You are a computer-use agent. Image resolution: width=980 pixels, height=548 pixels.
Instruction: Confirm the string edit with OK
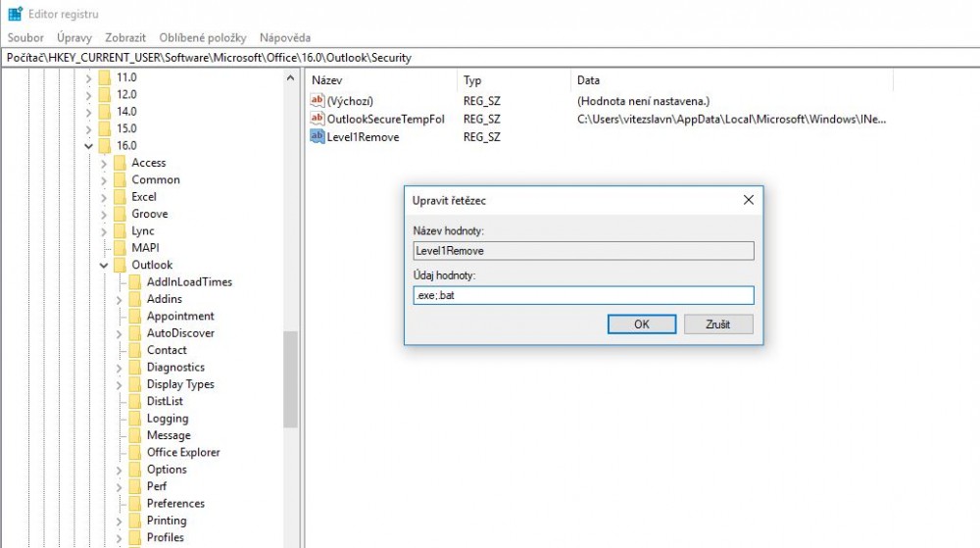pos(641,324)
